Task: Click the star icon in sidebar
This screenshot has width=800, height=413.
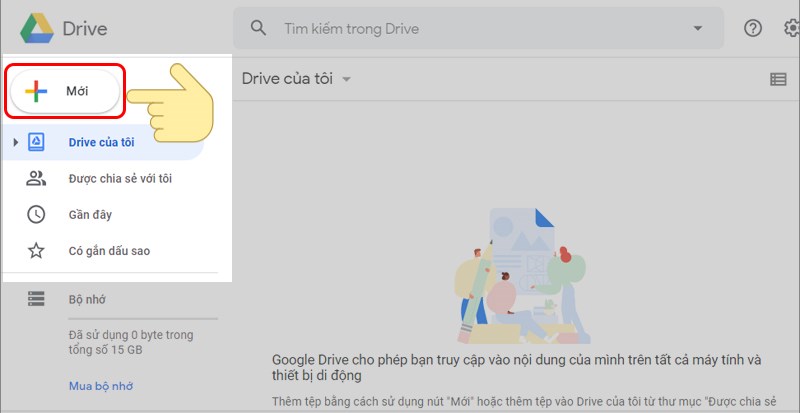Action: 36,251
